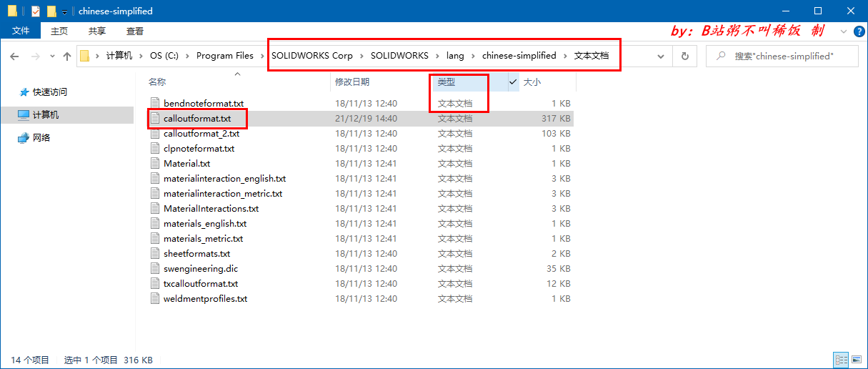Click file icon of txcalloutformat.txt

[x=155, y=284]
